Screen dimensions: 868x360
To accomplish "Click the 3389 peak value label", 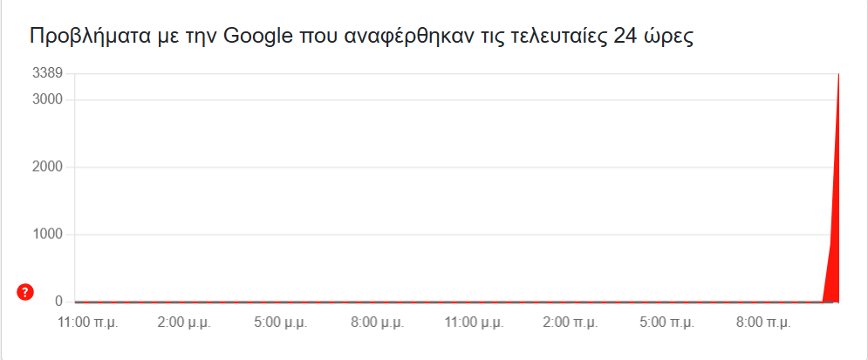I will pos(47,74).
